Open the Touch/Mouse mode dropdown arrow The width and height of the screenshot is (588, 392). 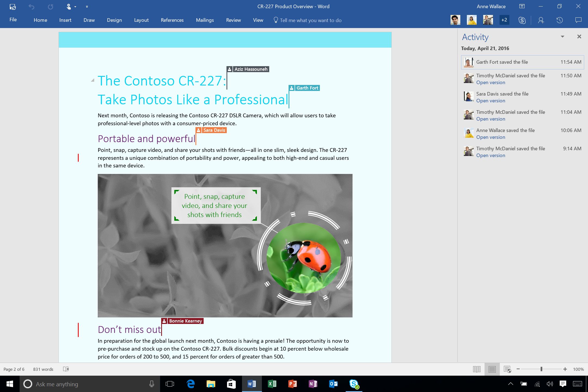pos(75,7)
